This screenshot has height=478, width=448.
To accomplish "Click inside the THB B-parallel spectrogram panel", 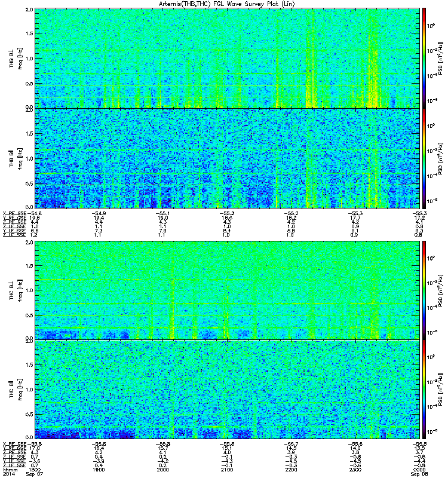I will pos(227,158).
